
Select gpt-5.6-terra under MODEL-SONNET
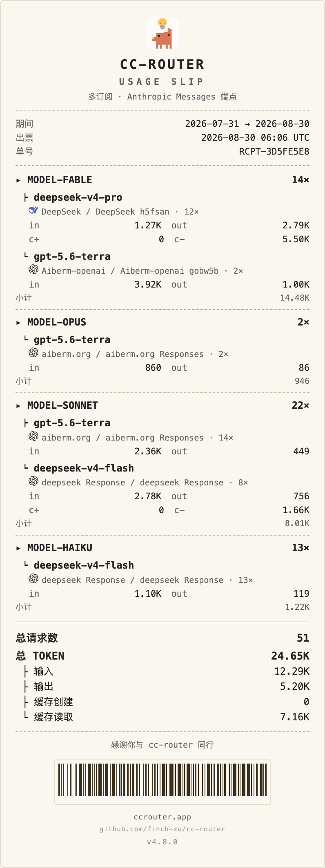(x=72, y=423)
